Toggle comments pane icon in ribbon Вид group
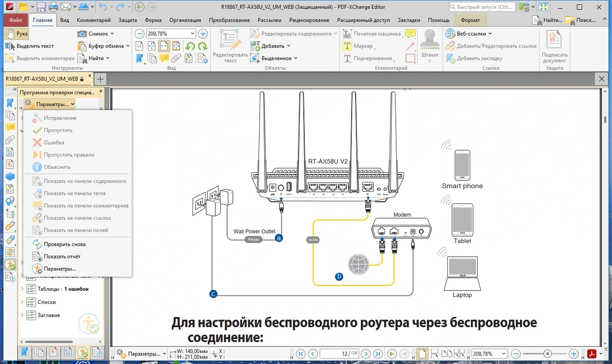612x364 pixels. click(164, 58)
